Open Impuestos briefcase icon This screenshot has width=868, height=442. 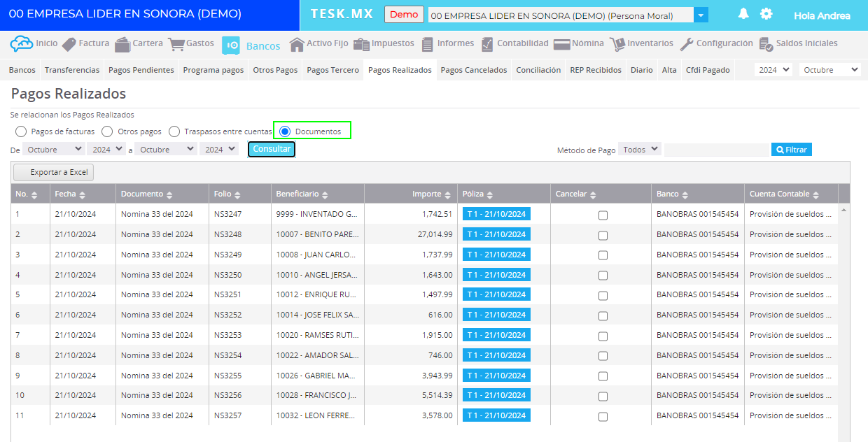point(361,44)
